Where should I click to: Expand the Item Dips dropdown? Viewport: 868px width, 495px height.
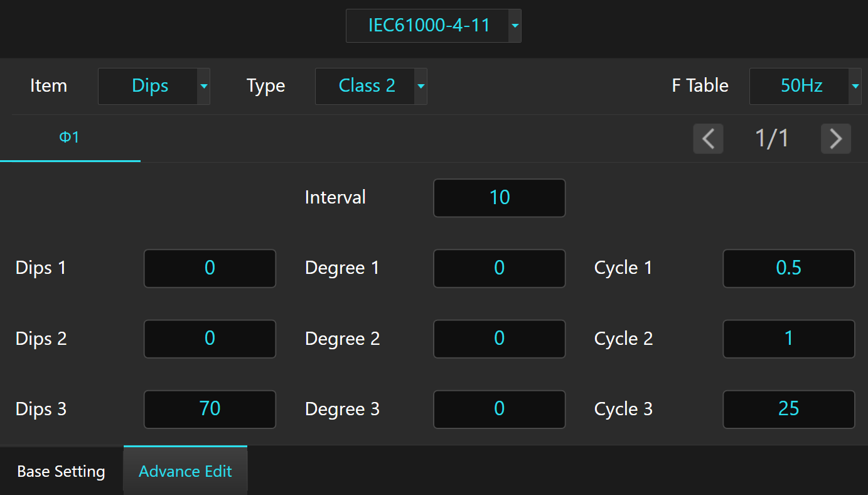coord(154,86)
